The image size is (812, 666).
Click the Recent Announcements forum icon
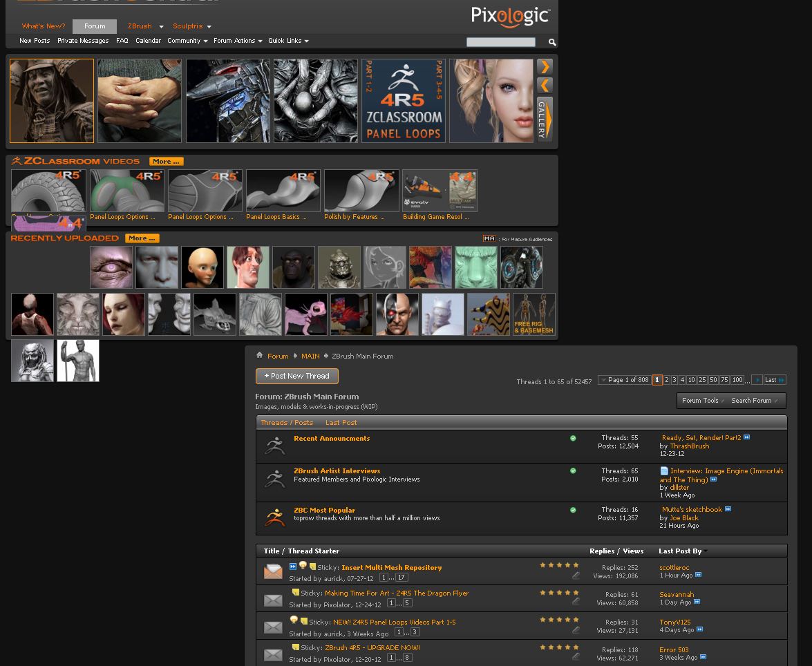coord(275,446)
